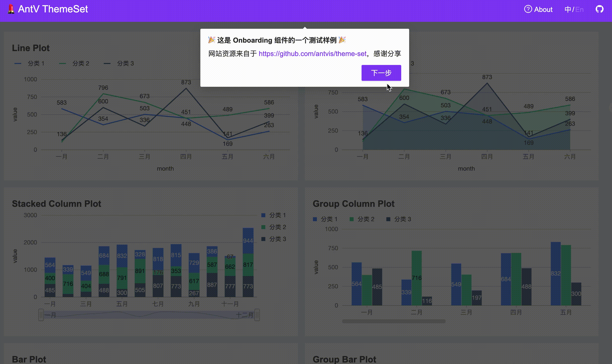612x364 pixels.
Task: Click the GitHub icon in header
Action: point(599,9)
